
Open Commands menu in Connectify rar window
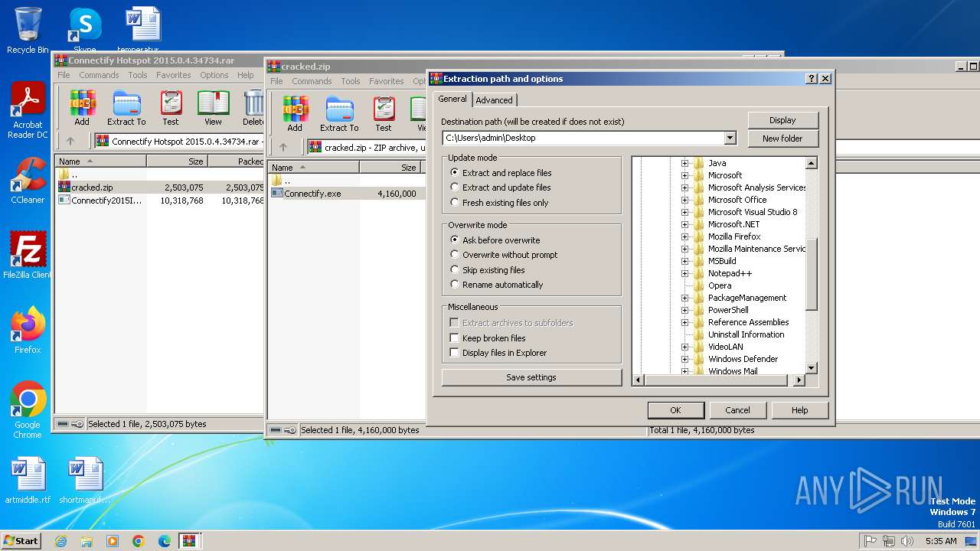tap(99, 75)
